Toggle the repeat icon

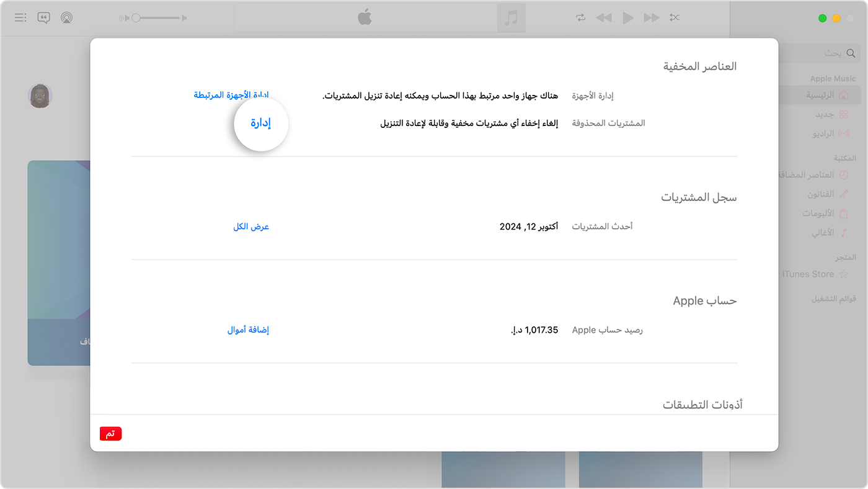coord(580,18)
